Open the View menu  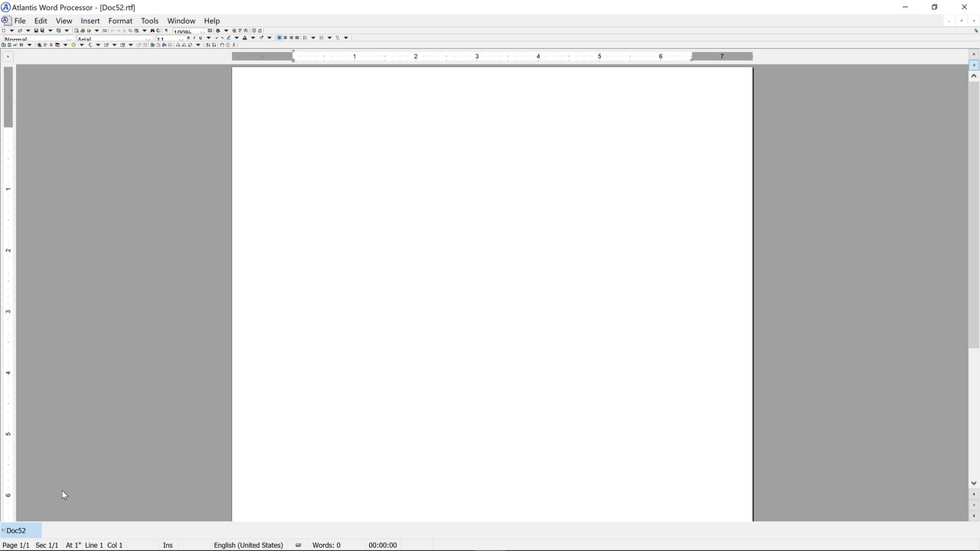tap(64, 21)
